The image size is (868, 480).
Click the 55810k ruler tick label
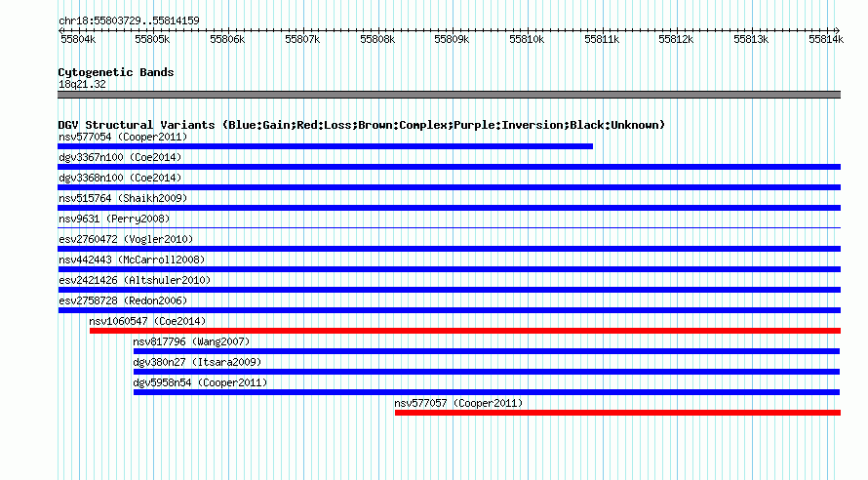point(527,39)
